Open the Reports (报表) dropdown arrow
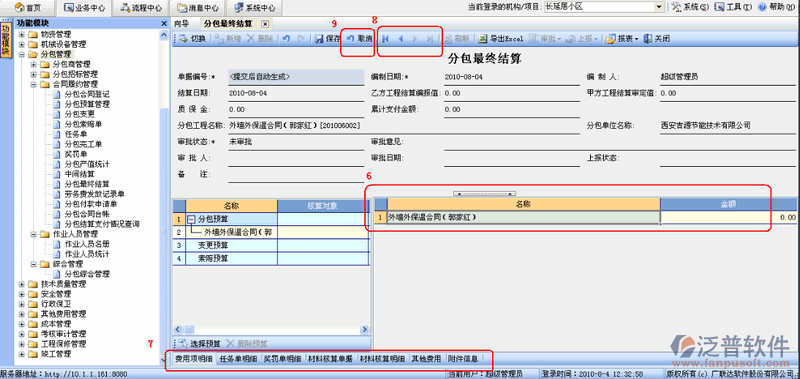This screenshot has height=379, width=800. click(637, 39)
